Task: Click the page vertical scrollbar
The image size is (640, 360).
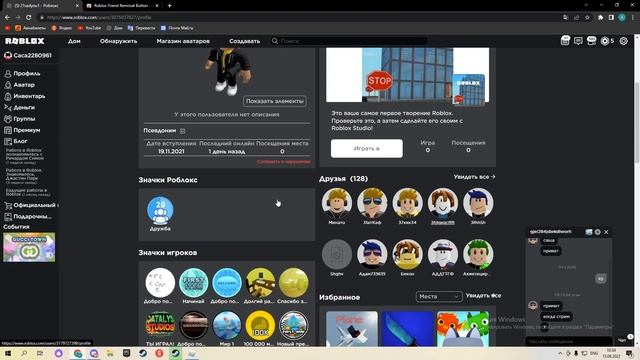Action: point(637,122)
